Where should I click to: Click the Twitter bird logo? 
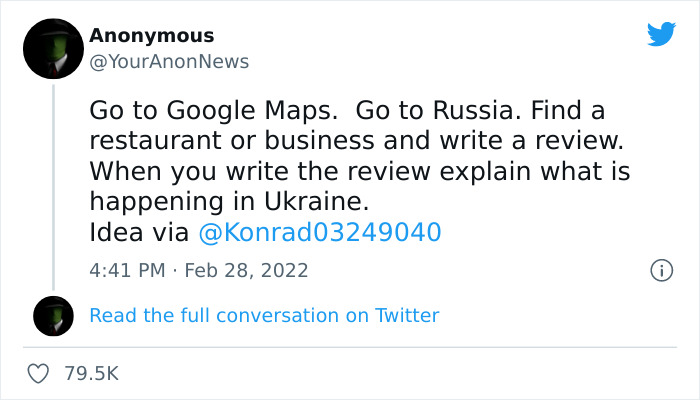pyautogui.click(x=661, y=34)
